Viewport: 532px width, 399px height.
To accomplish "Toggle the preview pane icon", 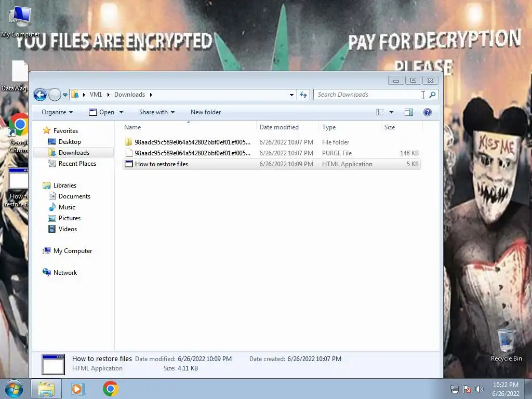I will click(409, 112).
